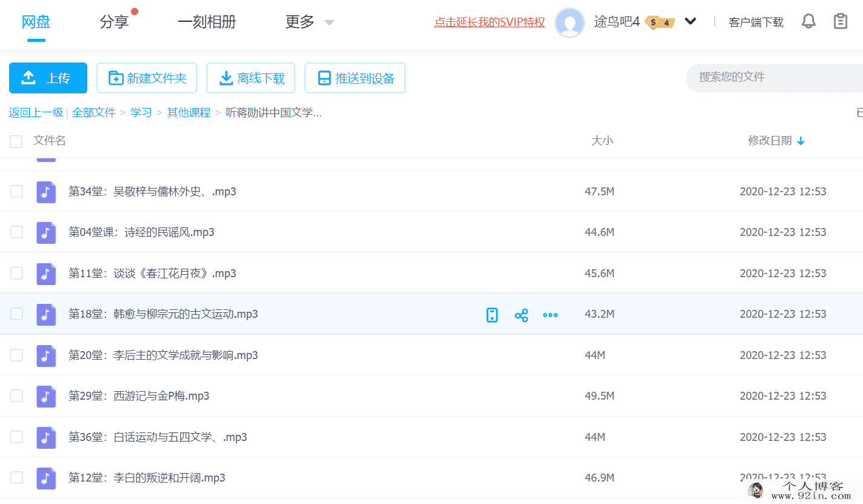
Task: Click music icon of 第11堂 春江花月夜 file
Action: [46, 274]
